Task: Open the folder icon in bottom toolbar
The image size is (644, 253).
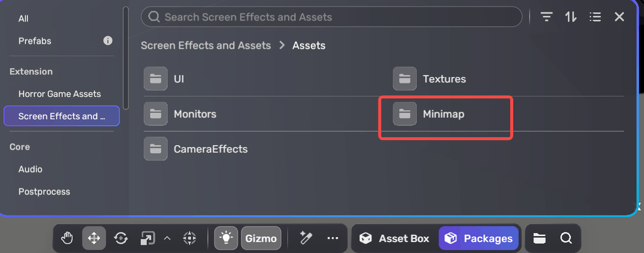Action: tap(539, 238)
